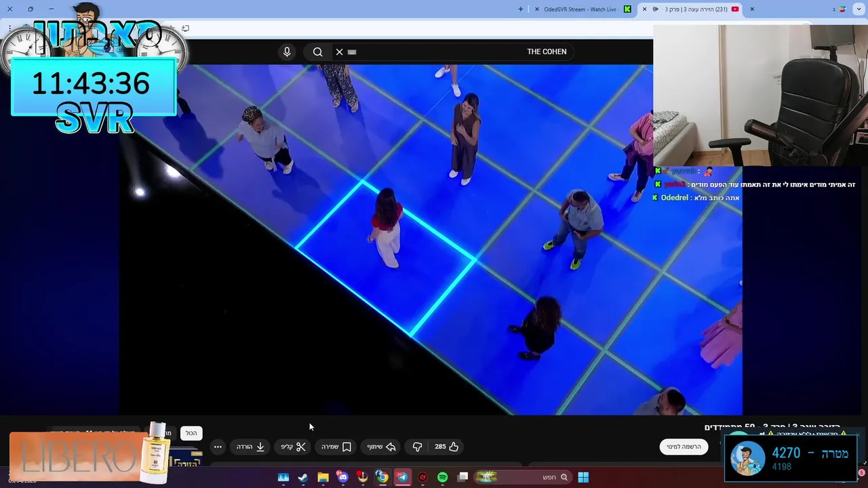Open Telegram from the taskbar
The height and width of the screenshot is (488, 868).
(x=402, y=477)
